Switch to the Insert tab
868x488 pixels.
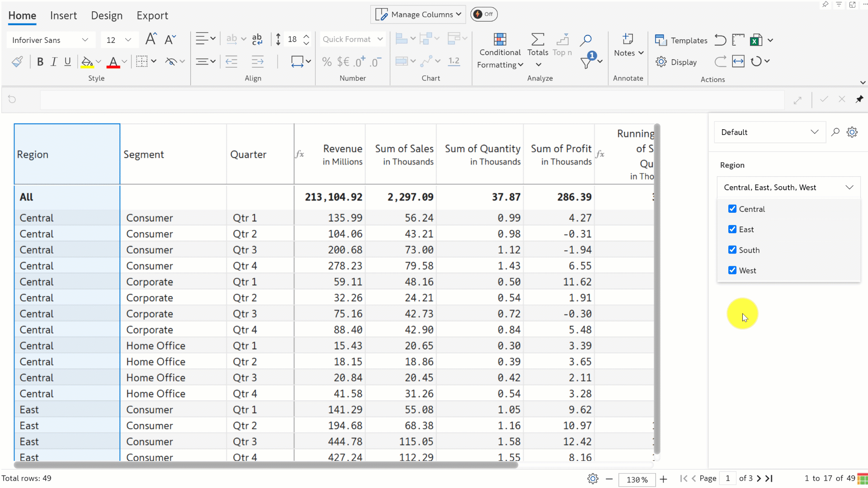(x=63, y=15)
